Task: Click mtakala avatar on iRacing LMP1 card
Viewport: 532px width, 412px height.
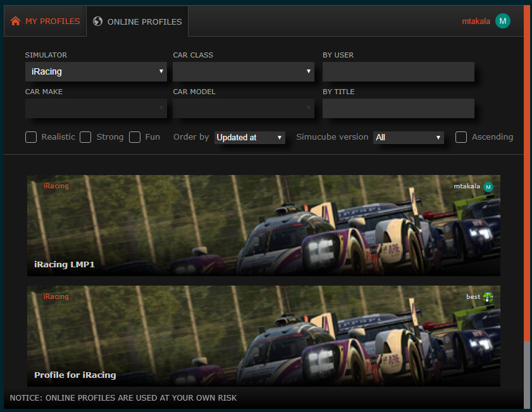Action: (488, 187)
